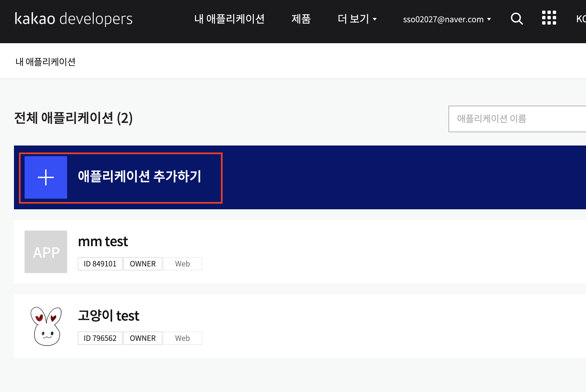This screenshot has width=586, height=392.
Task: Expand the 더 보기 dropdown menu
Action: (357, 19)
